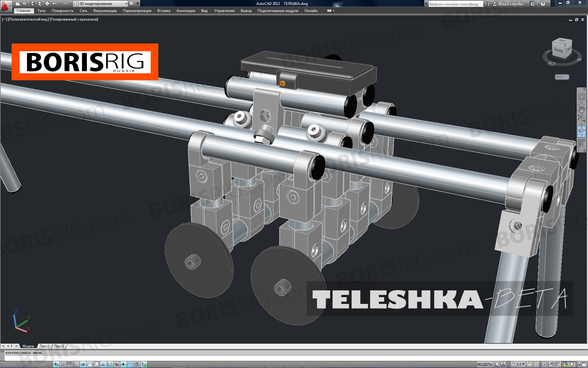The image size is (588, 368).
Task: Open the redo history dropdown arrow
Action: pos(71,4)
